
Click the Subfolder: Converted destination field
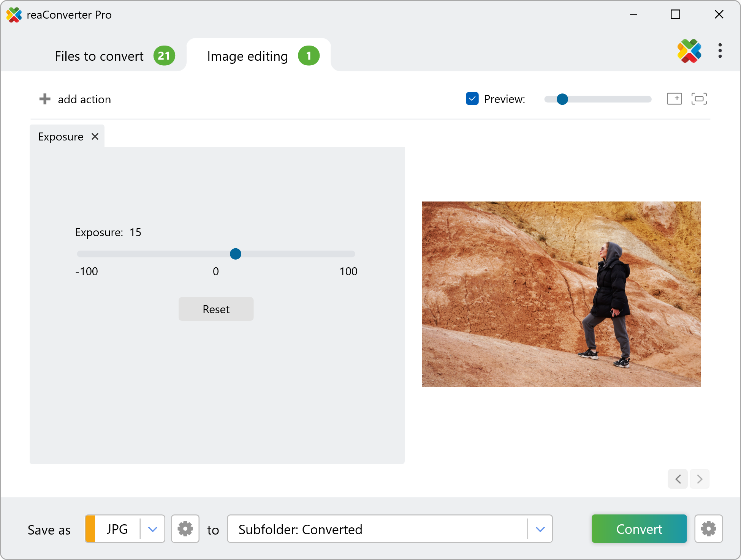tap(376, 529)
